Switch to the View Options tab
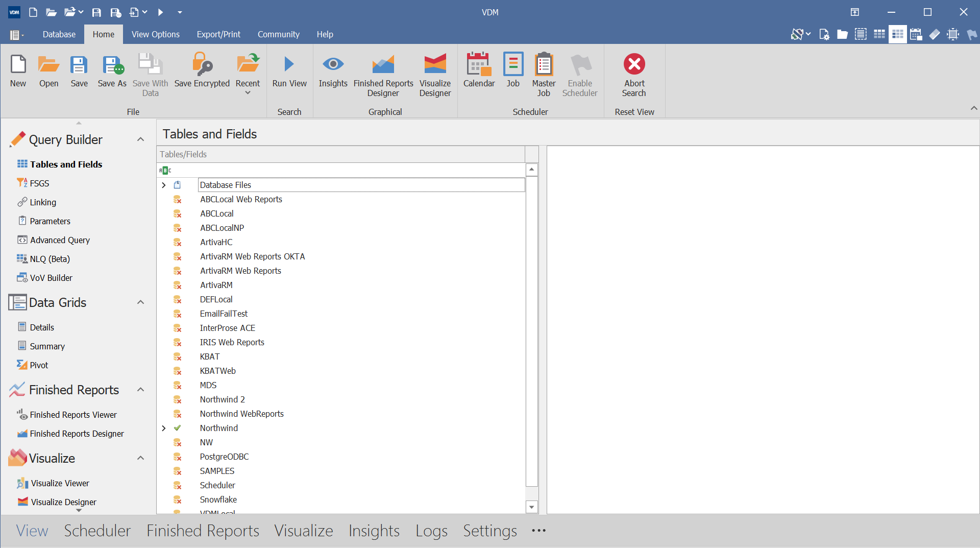Image resolution: width=980 pixels, height=548 pixels. 155,34
